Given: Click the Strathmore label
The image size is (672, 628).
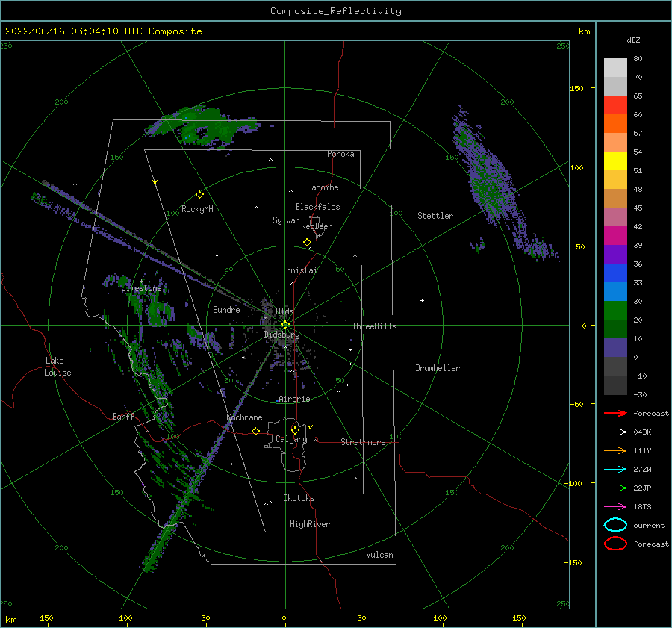Looking at the screenshot, I should click(363, 442).
